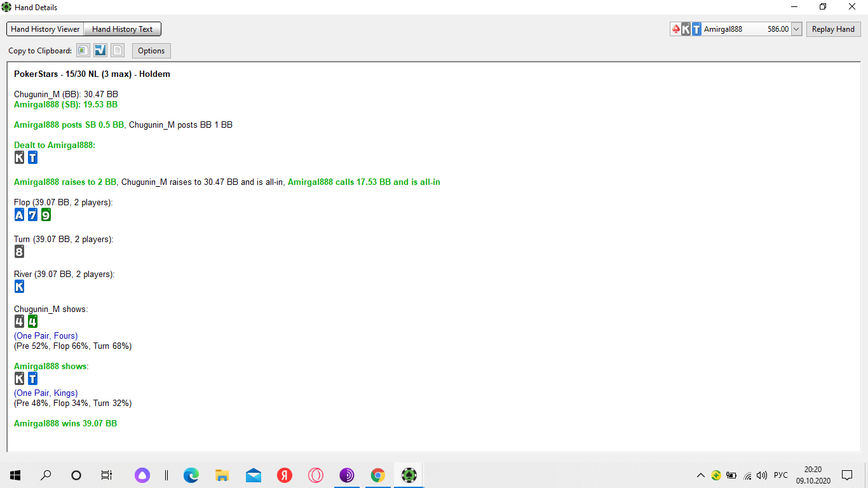Switch to Hand History Viewer tab
Viewport: 868px width, 488px height.
tap(45, 29)
